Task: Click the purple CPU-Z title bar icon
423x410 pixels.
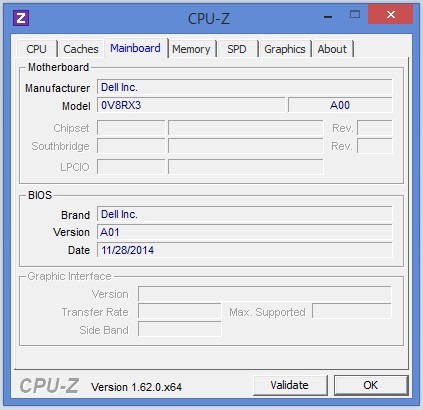Action: click(x=21, y=18)
